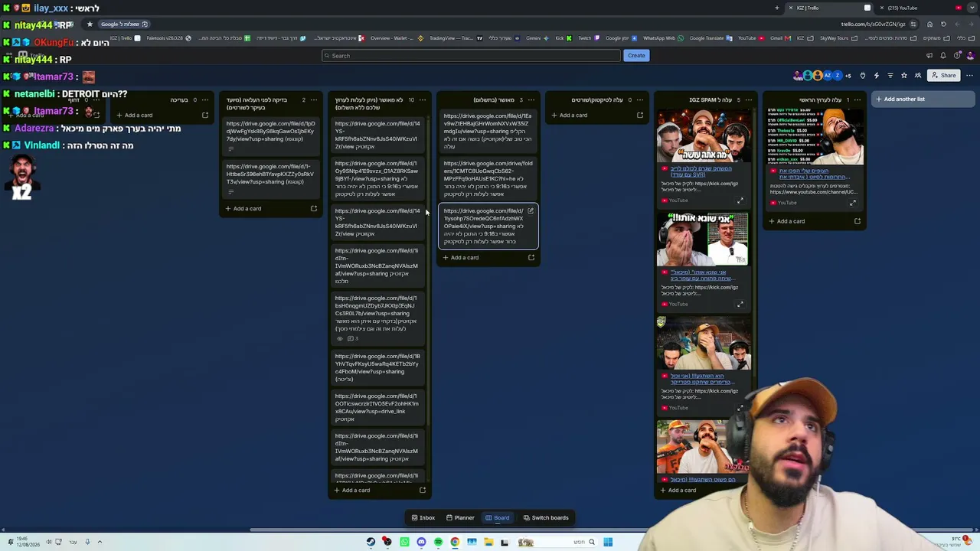Open the Trello account avatar menu
Image resolution: width=980 pixels, height=551 pixels.
(970, 55)
